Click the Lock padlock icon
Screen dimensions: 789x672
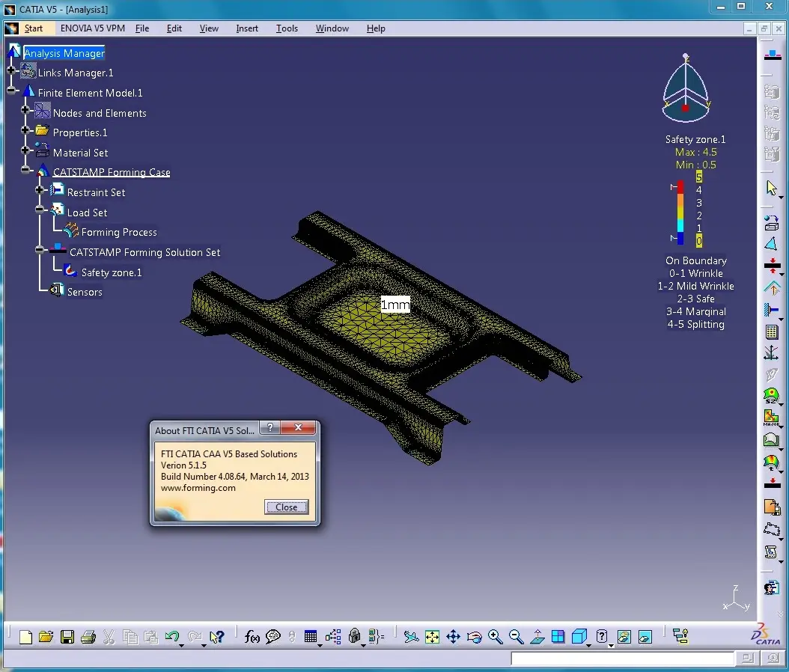coord(354,636)
